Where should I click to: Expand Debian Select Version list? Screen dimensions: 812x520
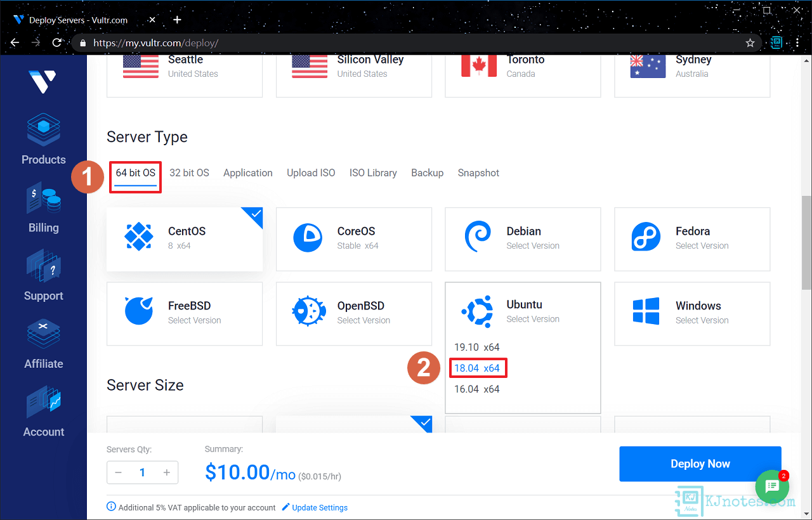coord(533,245)
